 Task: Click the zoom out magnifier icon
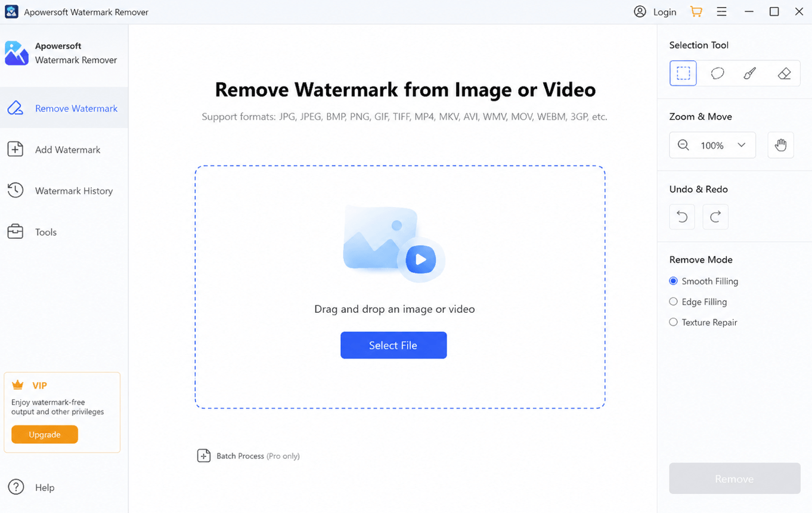pyautogui.click(x=683, y=145)
